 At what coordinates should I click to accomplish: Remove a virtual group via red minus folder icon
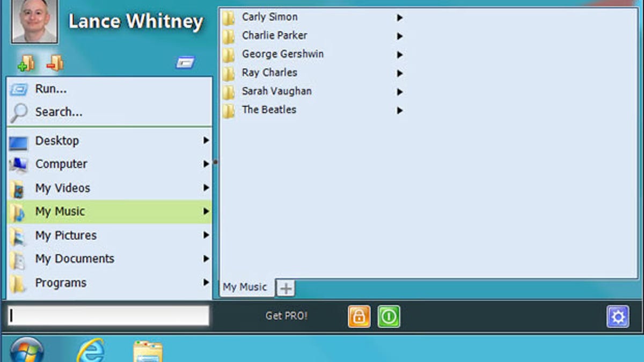pyautogui.click(x=56, y=63)
